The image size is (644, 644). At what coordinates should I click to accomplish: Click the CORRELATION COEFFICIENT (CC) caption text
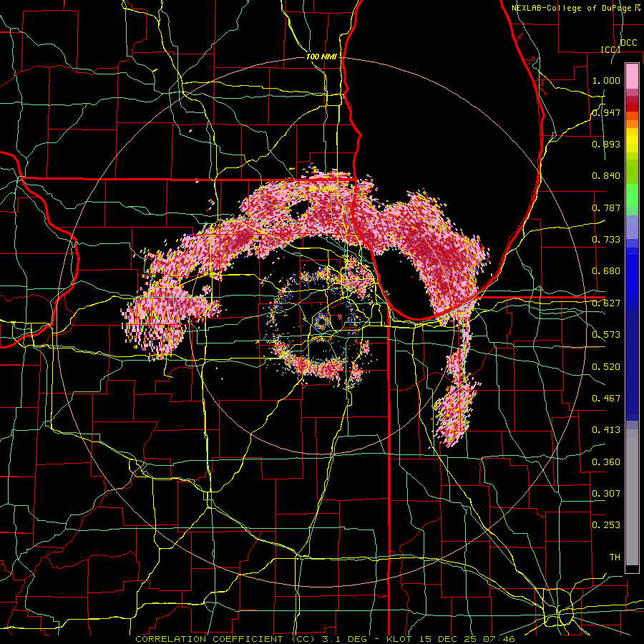[225, 639]
